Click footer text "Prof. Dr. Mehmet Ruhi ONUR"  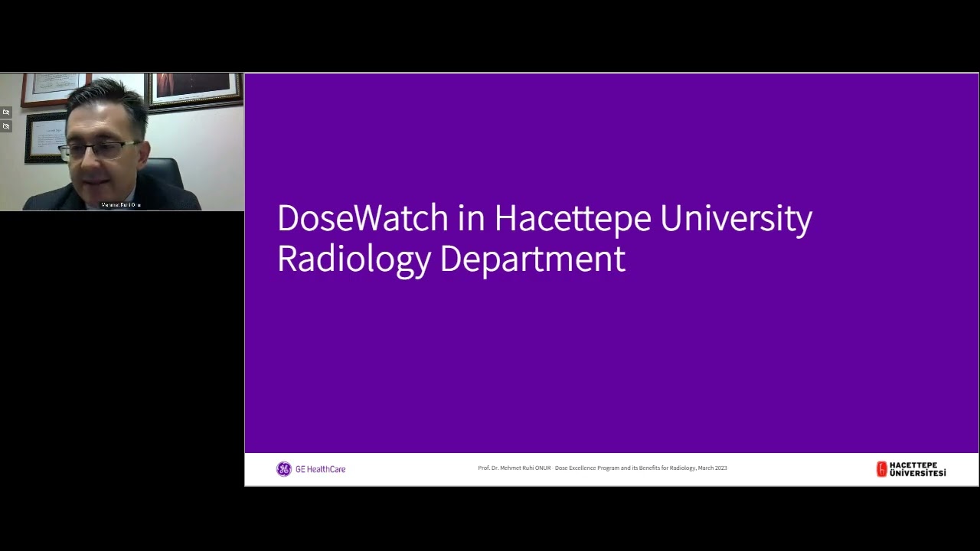(514, 468)
